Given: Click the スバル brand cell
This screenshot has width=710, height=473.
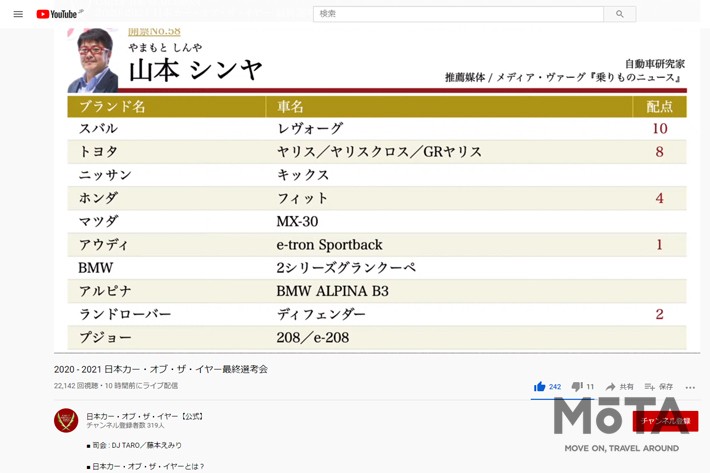Looking at the screenshot, I should 98,129.
